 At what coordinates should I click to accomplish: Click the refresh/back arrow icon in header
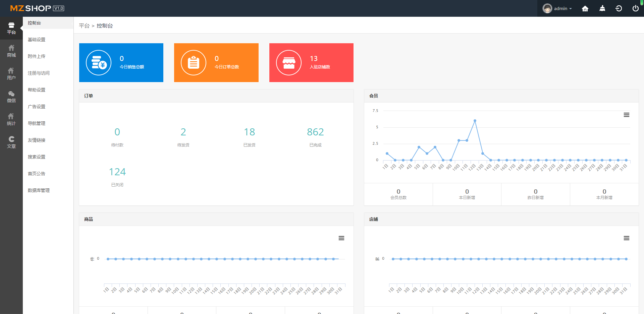(619, 8)
